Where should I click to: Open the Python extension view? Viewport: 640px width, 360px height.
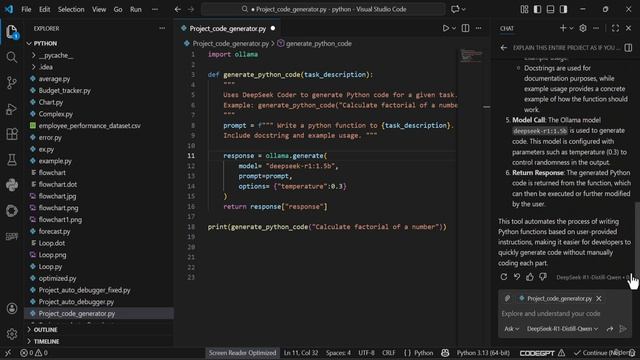pos(12,185)
